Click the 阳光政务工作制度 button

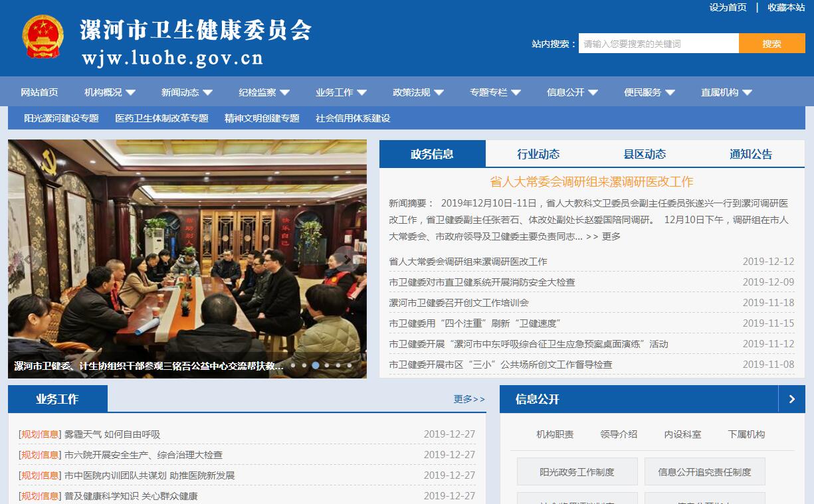coord(577,471)
